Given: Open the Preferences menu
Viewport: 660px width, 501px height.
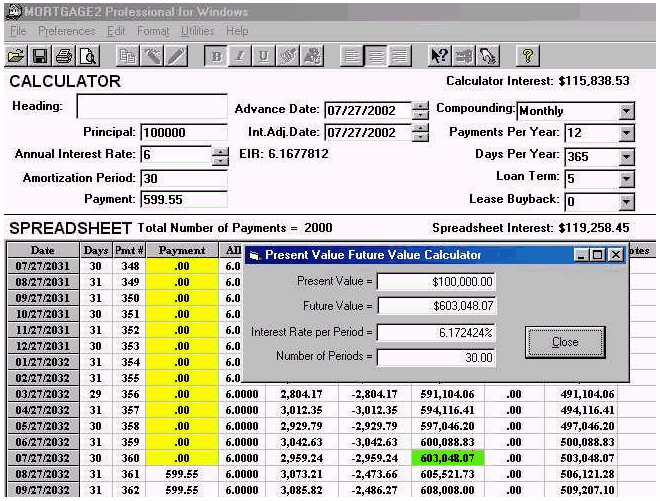Looking at the screenshot, I should click(67, 32).
